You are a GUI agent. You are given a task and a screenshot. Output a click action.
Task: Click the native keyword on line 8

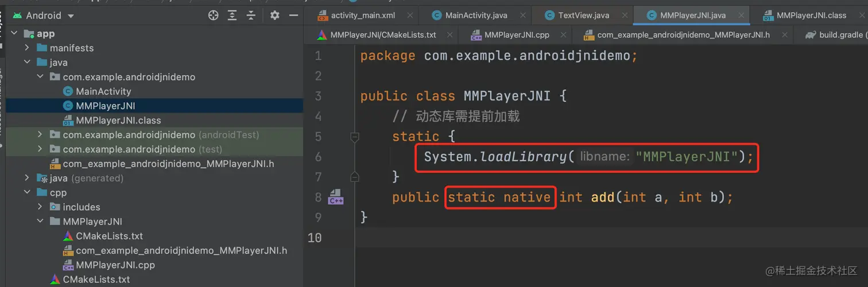527,197
